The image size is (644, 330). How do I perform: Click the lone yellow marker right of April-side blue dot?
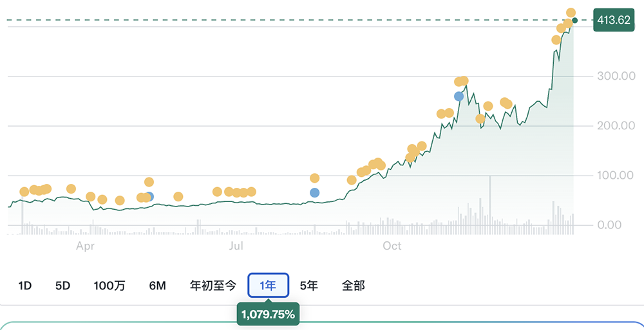[x=178, y=196]
